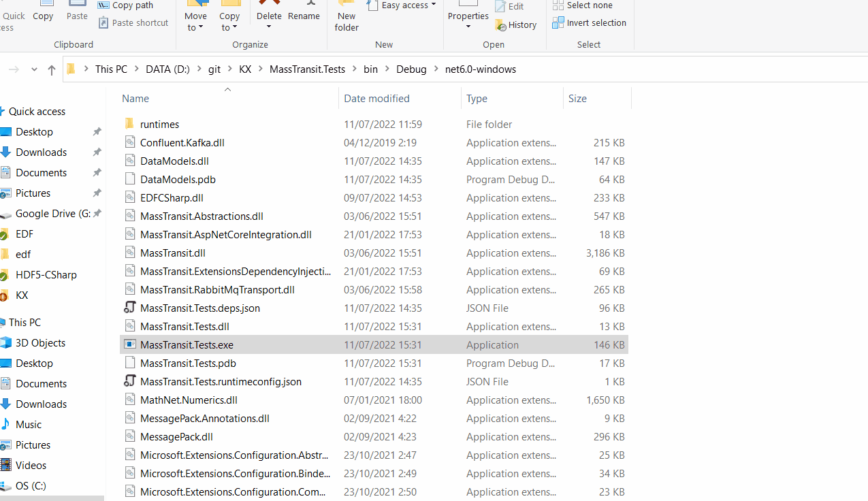Select the runtimes folder icon
The height and width of the screenshot is (501, 868).
pos(130,124)
